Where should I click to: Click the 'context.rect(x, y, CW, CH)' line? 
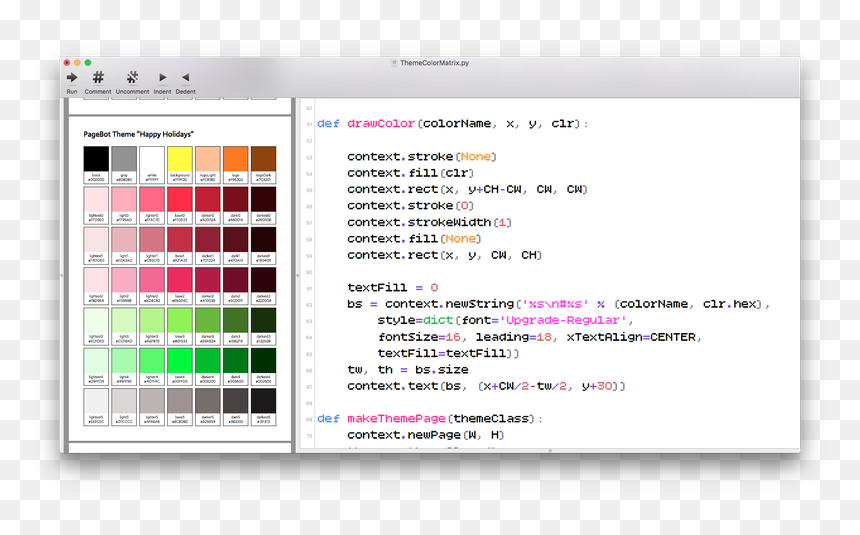coord(445,255)
